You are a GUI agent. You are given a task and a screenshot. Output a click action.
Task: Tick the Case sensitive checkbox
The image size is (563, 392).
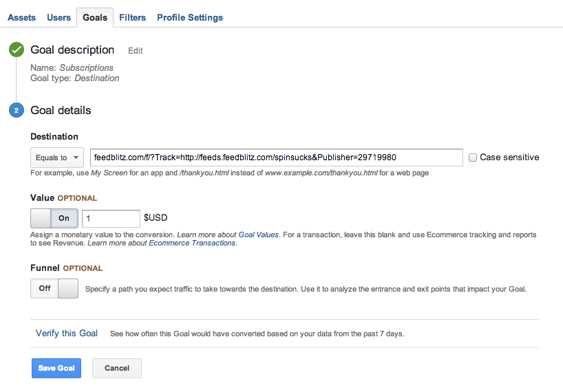473,157
